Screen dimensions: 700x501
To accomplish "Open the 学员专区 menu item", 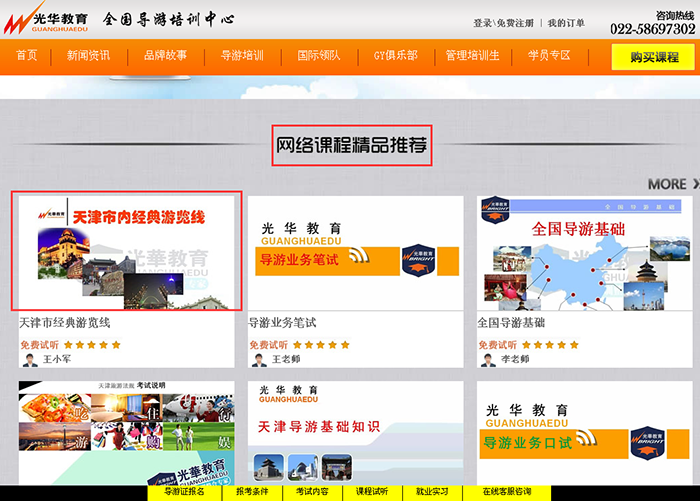I will click(549, 55).
